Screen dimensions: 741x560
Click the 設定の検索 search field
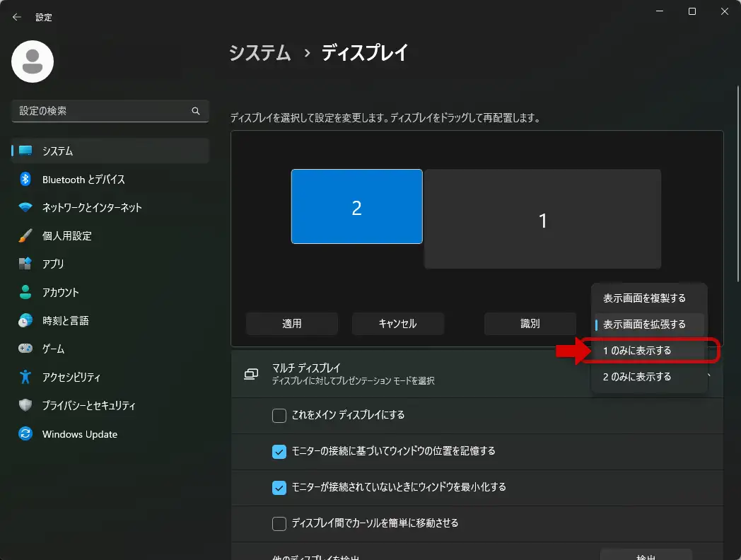coord(103,111)
